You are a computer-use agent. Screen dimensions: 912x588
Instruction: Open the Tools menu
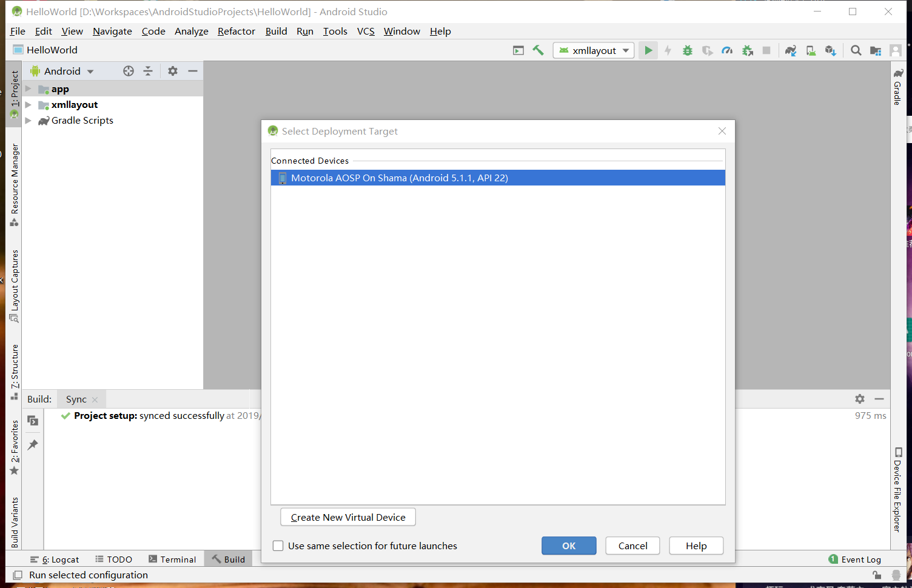(335, 31)
